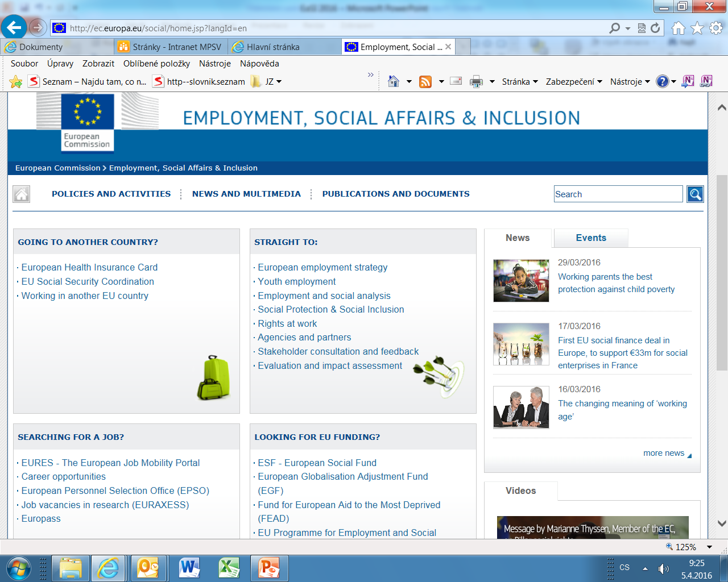This screenshot has height=582, width=728.
Task: Click the compatibility view icon in address bar
Action: pos(642,28)
